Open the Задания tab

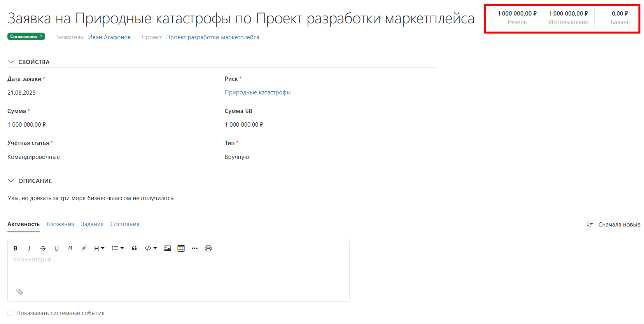pyautogui.click(x=92, y=224)
